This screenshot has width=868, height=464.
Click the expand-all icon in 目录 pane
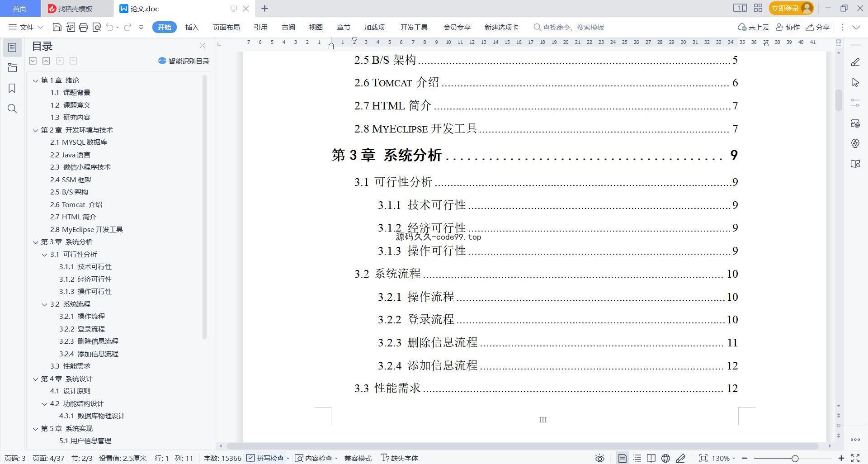[33, 61]
